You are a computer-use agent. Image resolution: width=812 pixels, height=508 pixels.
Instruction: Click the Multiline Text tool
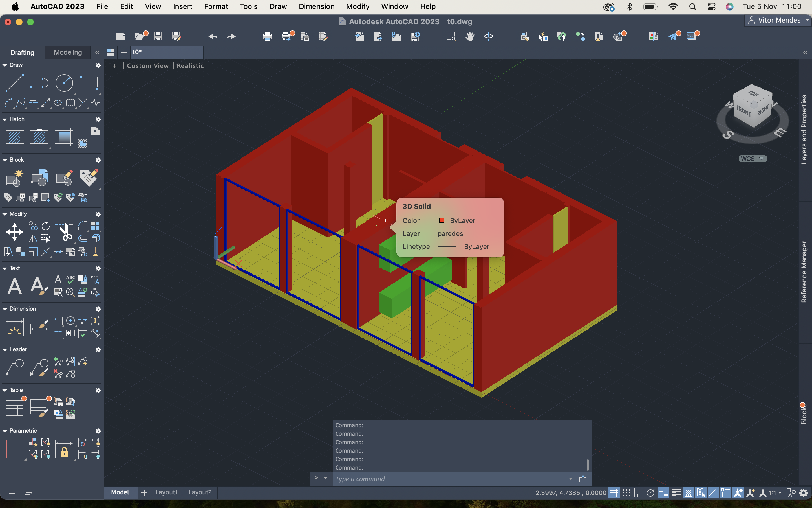[15, 286]
